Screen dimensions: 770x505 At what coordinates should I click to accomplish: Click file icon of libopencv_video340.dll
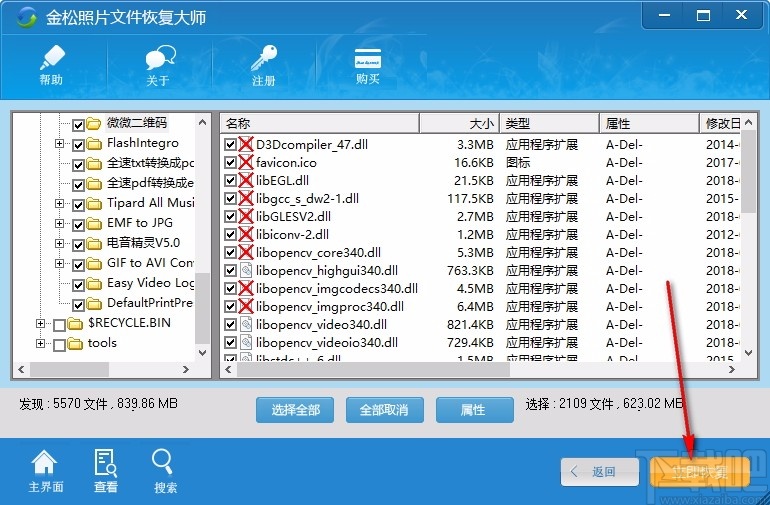246,324
